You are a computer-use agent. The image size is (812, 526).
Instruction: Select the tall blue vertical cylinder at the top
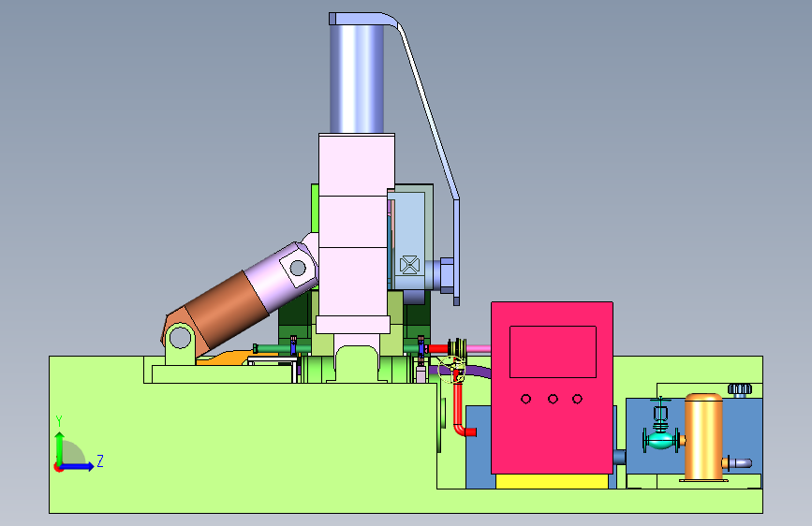[x=357, y=78]
